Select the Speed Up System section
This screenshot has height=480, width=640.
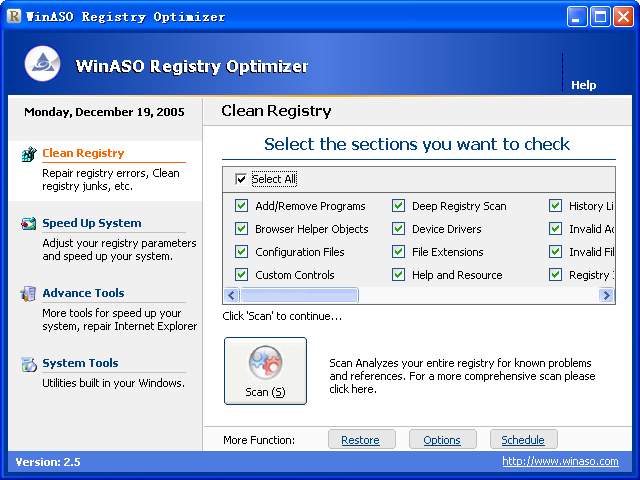pos(92,223)
